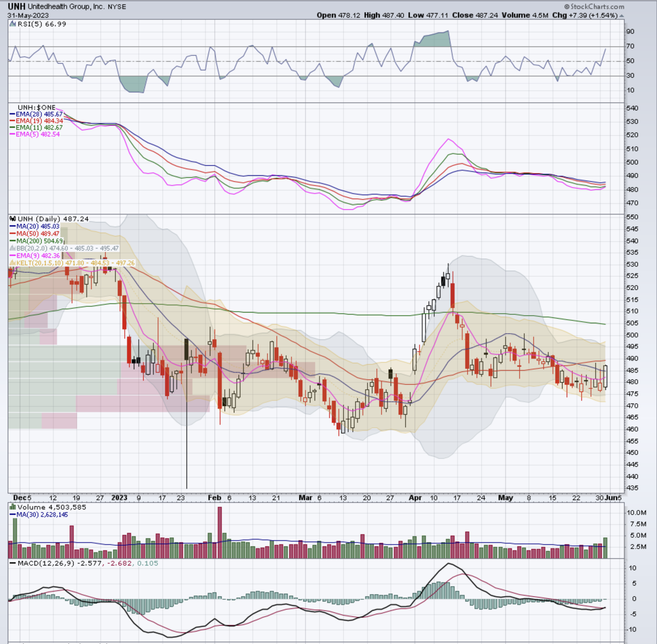Click the green MA(200) legend line

pyautogui.click(x=13, y=241)
